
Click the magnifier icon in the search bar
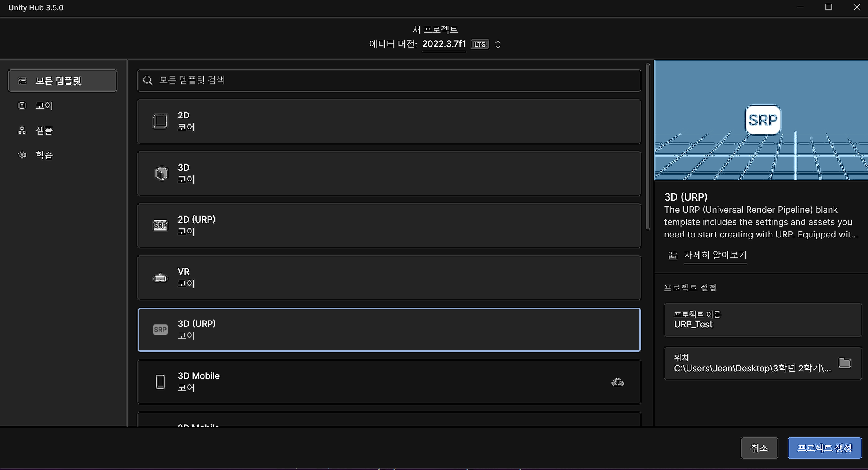pyautogui.click(x=148, y=80)
